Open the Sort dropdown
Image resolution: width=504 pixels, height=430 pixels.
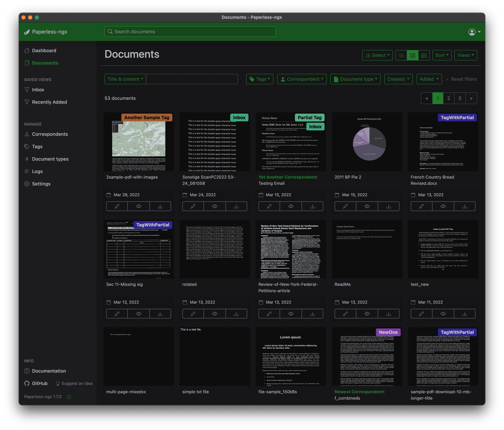click(x=442, y=55)
